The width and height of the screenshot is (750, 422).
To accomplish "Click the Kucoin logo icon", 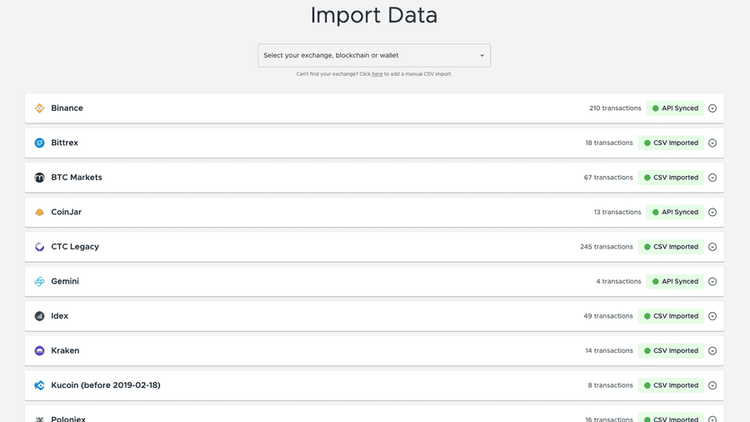I will [x=40, y=386].
